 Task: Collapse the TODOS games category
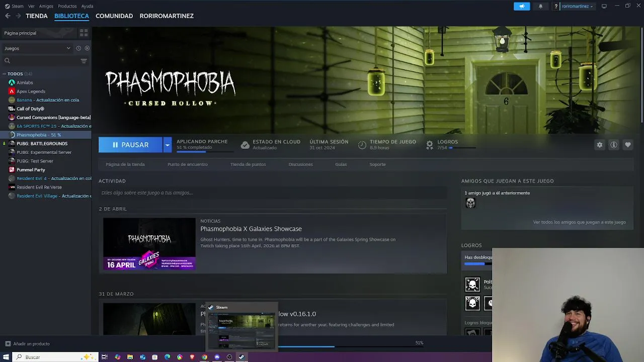point(4,74)
